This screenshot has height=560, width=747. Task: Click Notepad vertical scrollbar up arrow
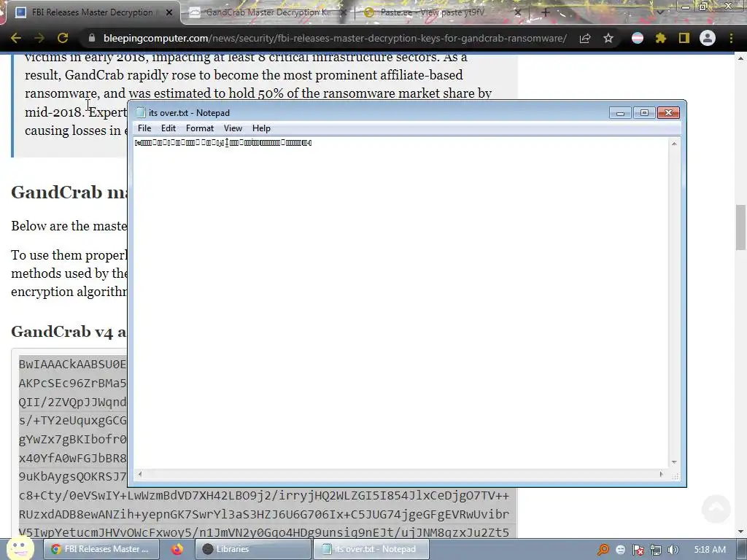[x=674, y=144]
